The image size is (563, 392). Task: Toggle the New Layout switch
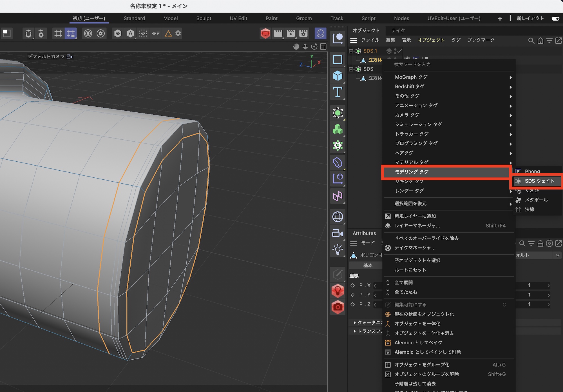(555, 19)
